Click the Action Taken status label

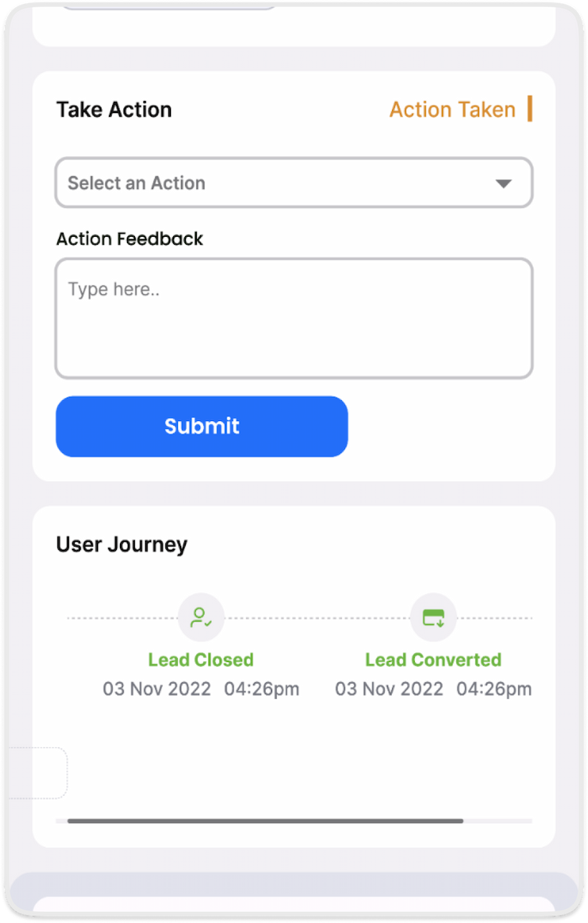[x=452, y=110]
